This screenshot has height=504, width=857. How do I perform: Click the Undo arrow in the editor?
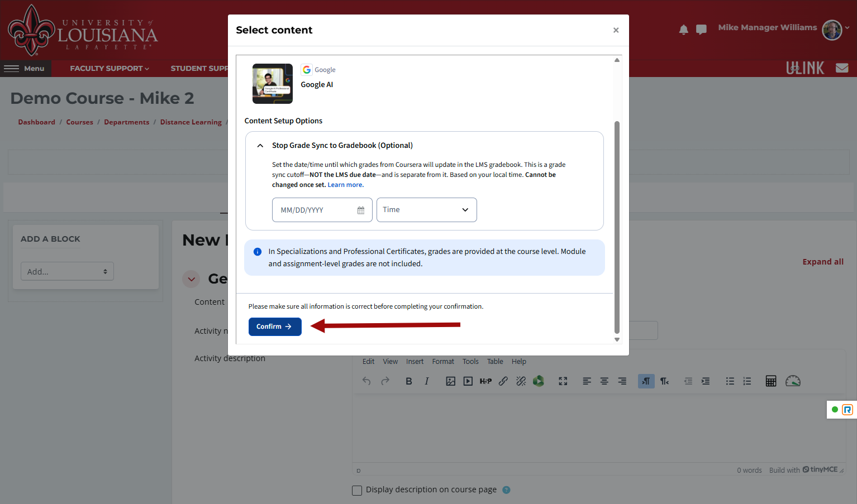[x=366, y=381]
